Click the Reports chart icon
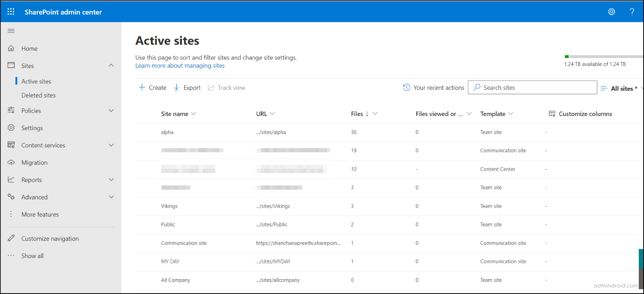This screenshot has width=644, height=294. [x=11, y=179]
